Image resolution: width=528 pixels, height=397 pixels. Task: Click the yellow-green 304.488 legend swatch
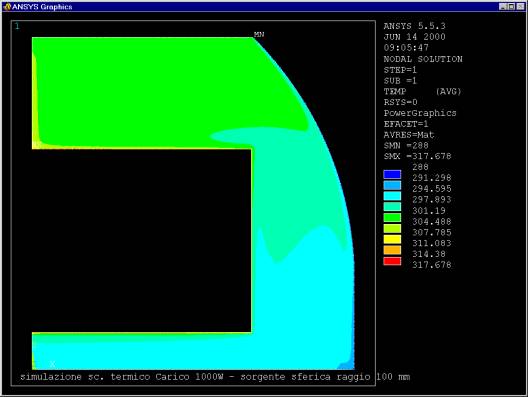pyautogui.click(x=392, y=228)
